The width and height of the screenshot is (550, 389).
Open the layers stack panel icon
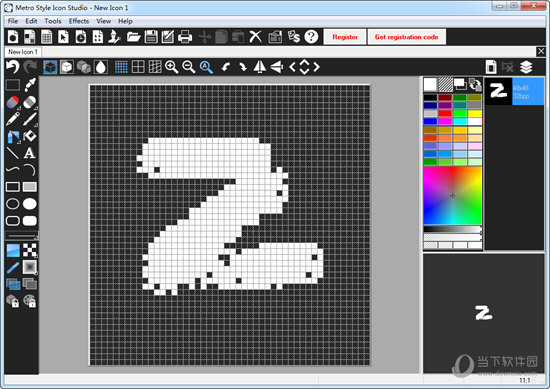pyautogui.click(x=526, y=67)
